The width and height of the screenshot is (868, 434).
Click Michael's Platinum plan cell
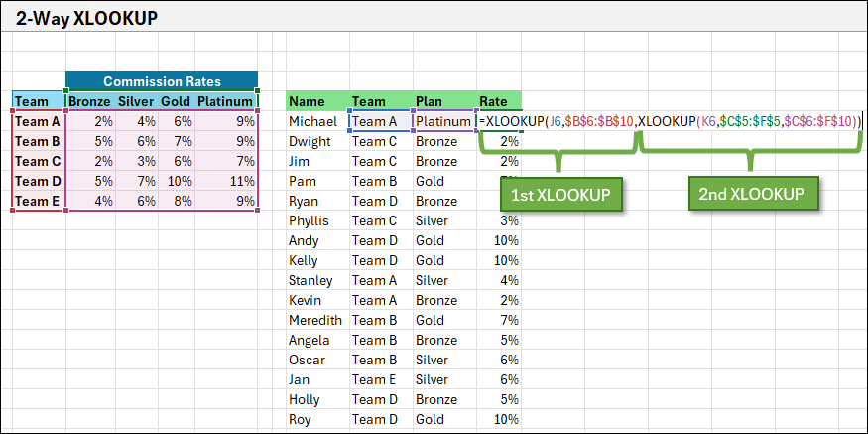click(x=443, y=121)
